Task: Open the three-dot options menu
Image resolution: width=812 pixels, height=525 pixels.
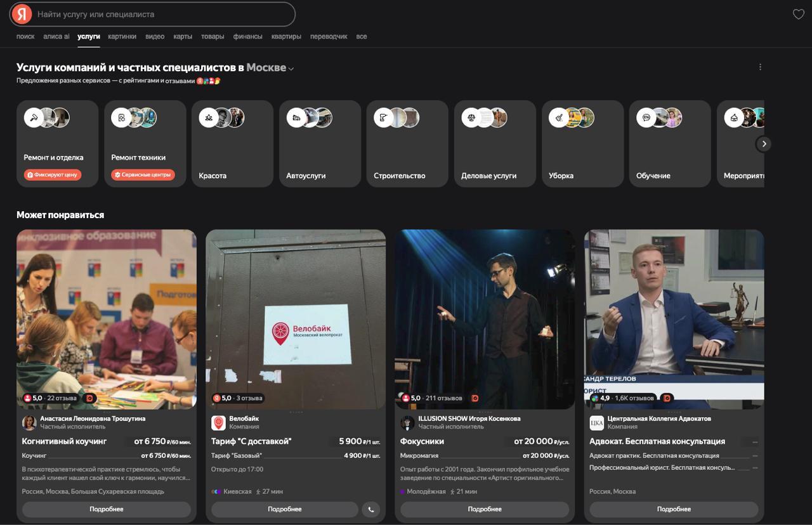Action: [x=760, y=67]
